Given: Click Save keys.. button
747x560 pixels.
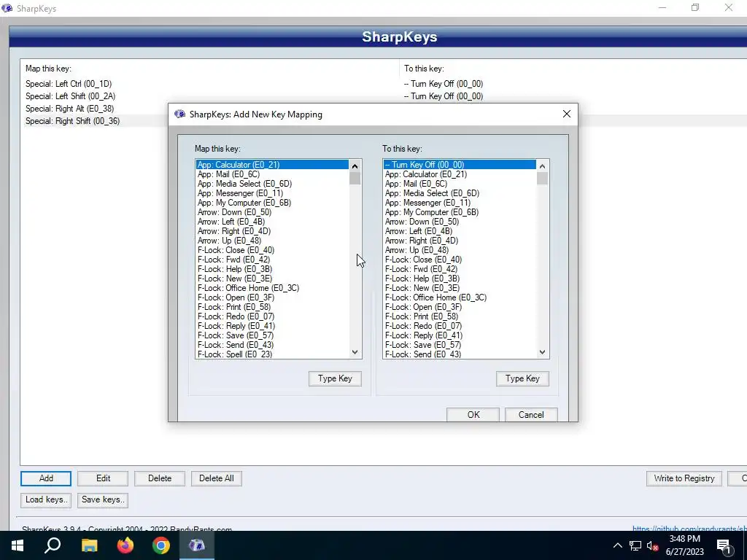Looking at the screenshot, I should [103, 499].
